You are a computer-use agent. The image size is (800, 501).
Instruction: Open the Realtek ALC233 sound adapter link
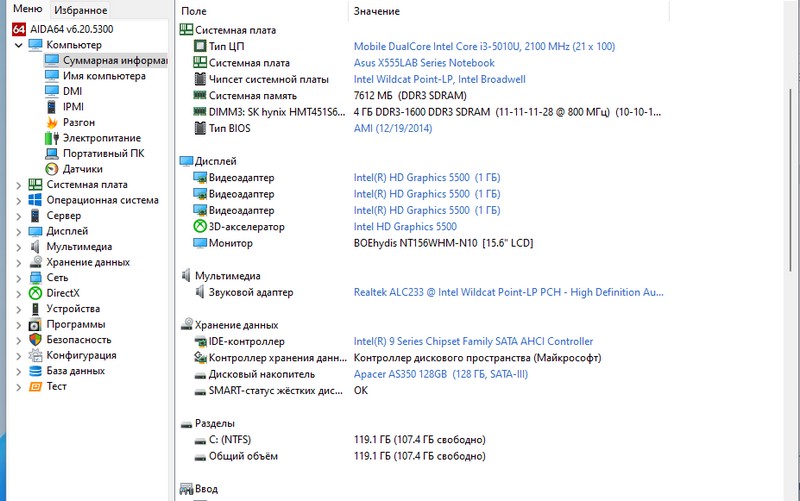pyautogui.click(x=508, y=292)
